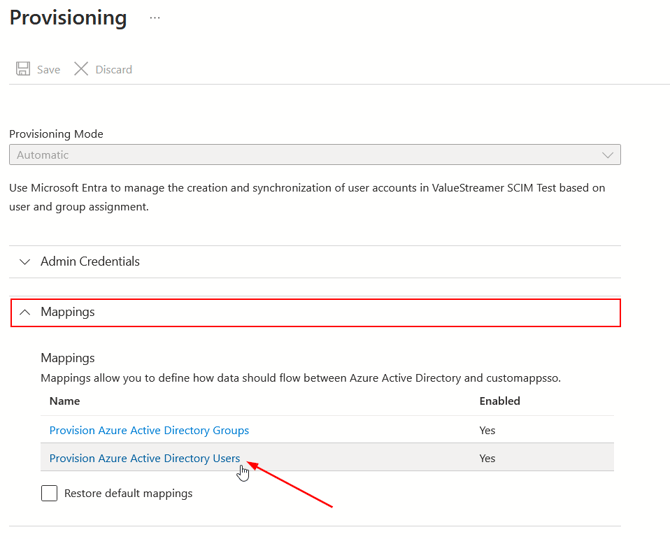Open Provision Azure Active Directory Groups mapping
Image resolution: width=670 pixels, height=539 pixels.
pos(149,430)
